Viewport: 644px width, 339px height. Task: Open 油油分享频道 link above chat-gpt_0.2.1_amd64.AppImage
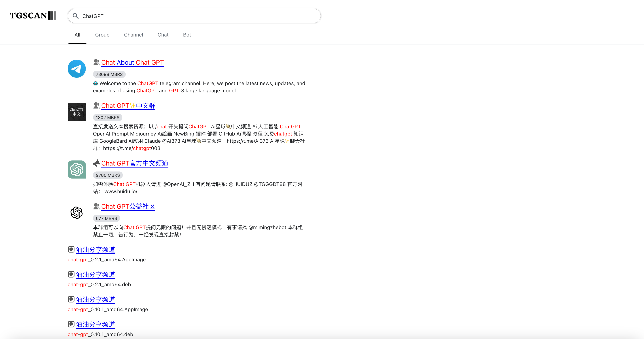(x=96, y=250)
